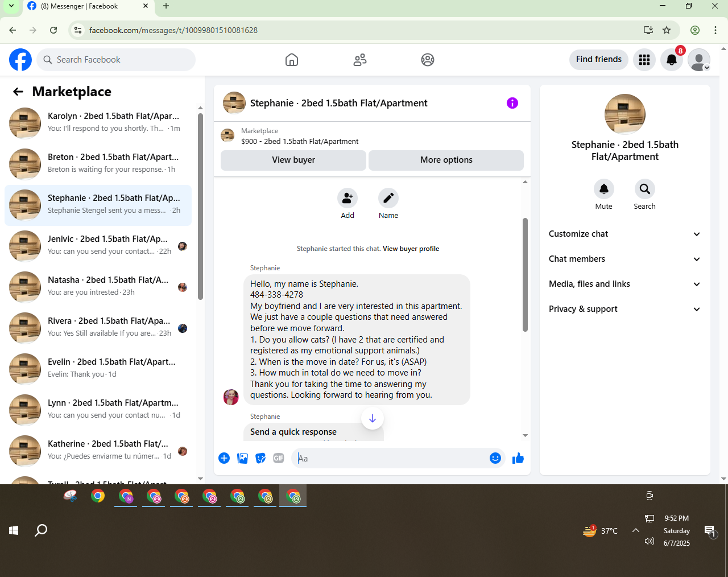Click the View buyer button

293,160
